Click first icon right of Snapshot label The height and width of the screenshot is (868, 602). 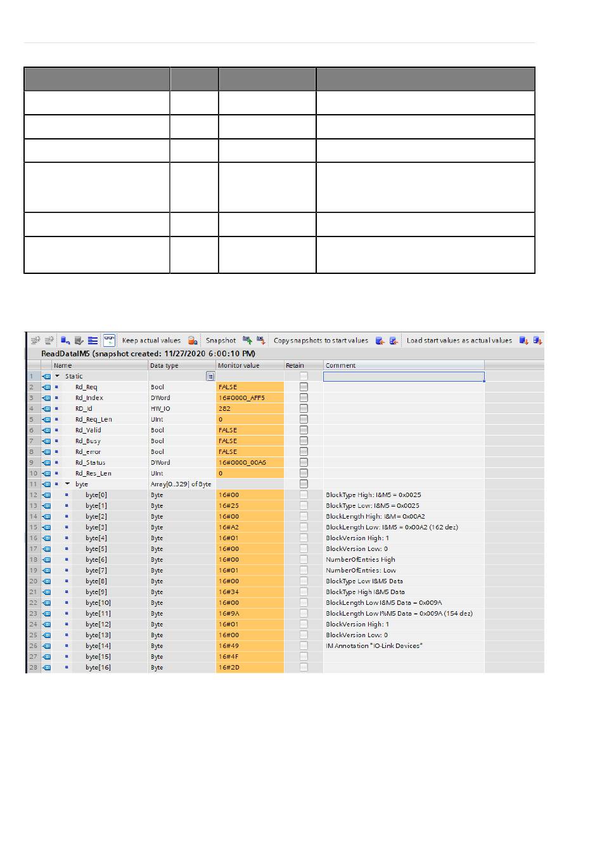pyautogui.click(x=247, y=340)
